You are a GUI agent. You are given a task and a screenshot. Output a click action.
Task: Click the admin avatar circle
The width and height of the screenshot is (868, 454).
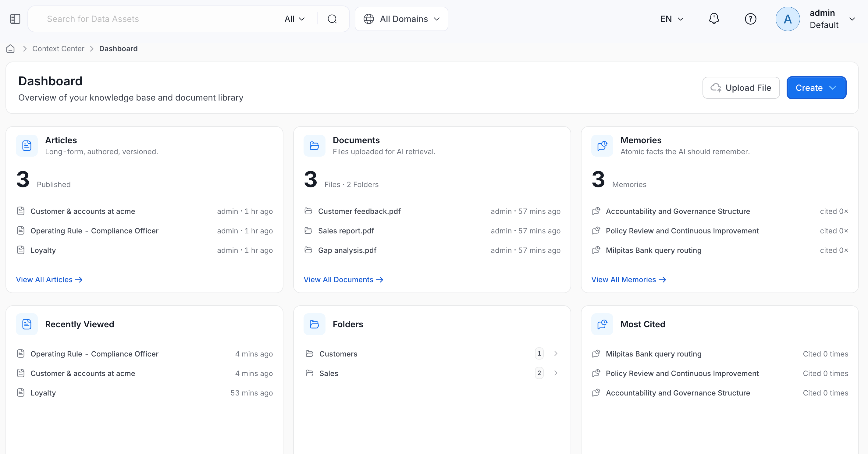788,19
